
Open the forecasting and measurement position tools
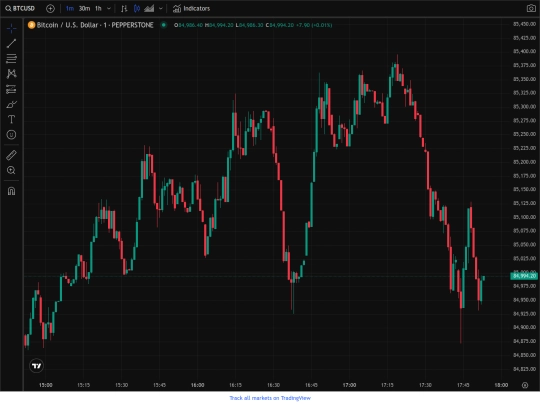(x=11, y=89)
